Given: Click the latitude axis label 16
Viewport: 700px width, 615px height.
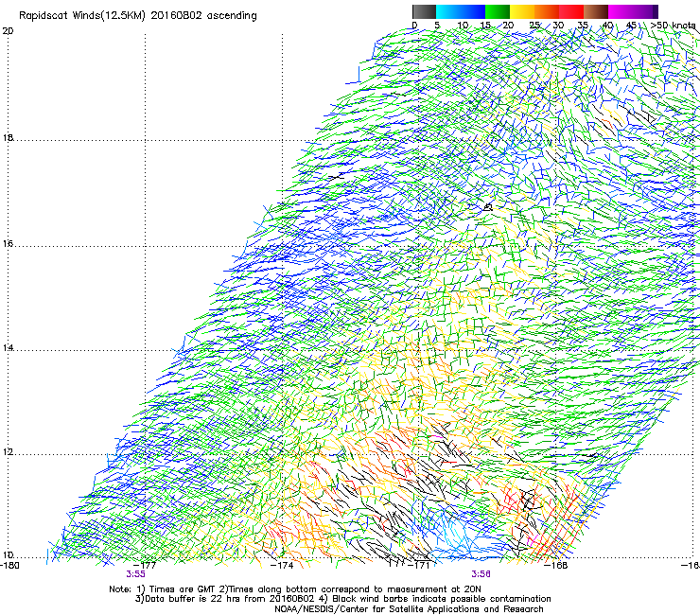Looking at the screenshot, I should pyautogui.click(x=8, y=244).
